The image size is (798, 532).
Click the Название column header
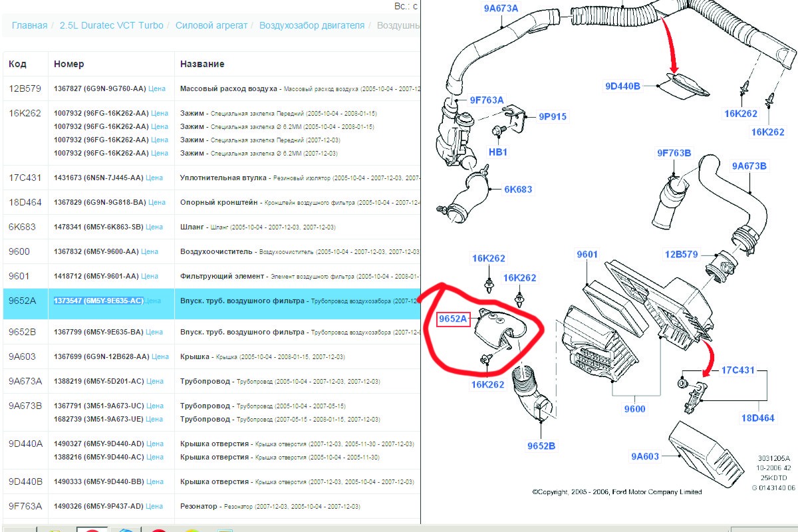[202, 64]
